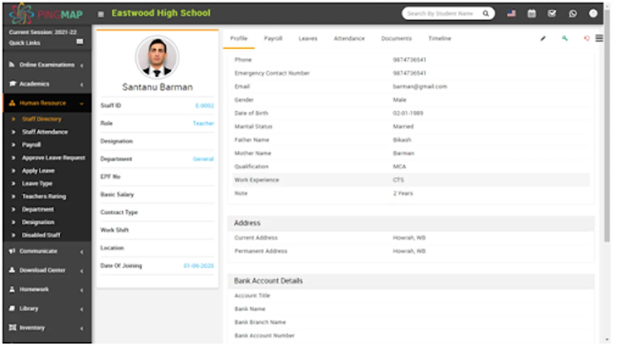
Task: Switch to the Profile tab
Action: point(239,38)
